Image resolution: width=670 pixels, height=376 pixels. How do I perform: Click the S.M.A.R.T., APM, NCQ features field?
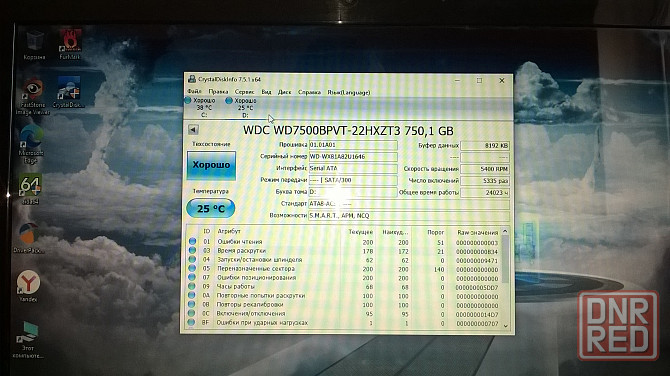[x=409, y=216]
